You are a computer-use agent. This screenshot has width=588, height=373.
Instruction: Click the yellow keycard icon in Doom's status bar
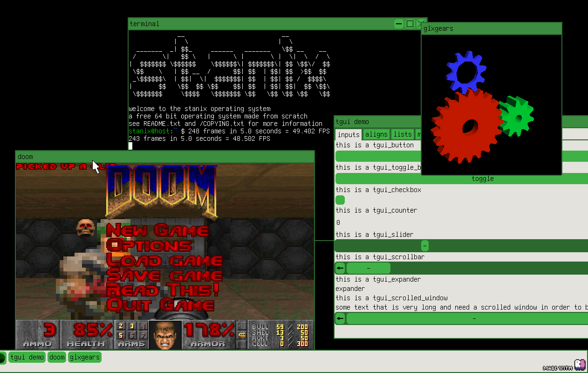(241, 335)
